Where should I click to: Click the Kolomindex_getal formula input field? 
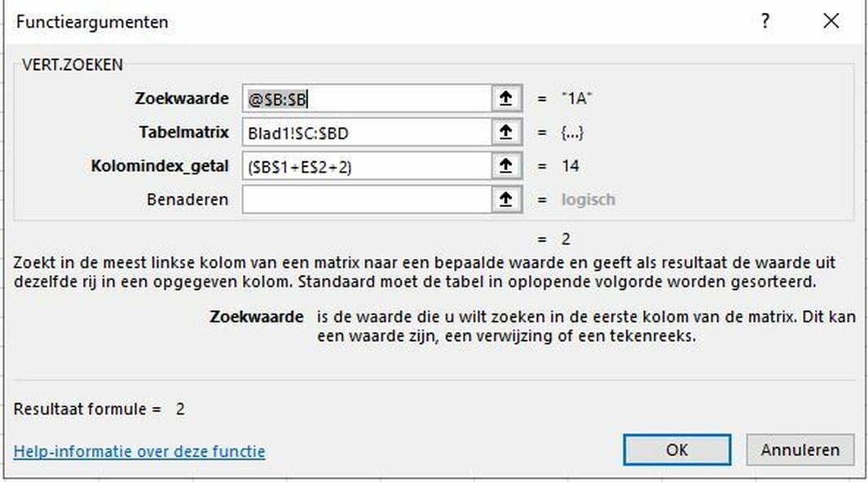click(x=367, y=166)
